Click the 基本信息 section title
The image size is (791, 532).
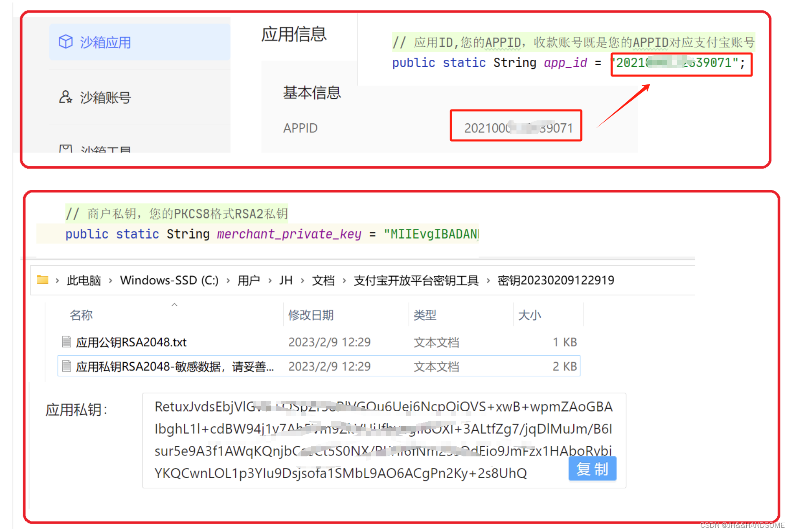[312, 92]
